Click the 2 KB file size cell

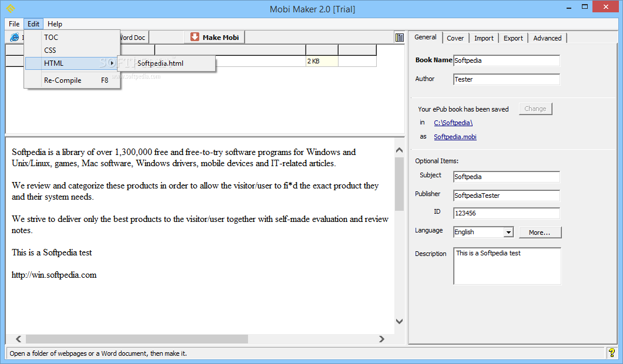click(322, 61)
